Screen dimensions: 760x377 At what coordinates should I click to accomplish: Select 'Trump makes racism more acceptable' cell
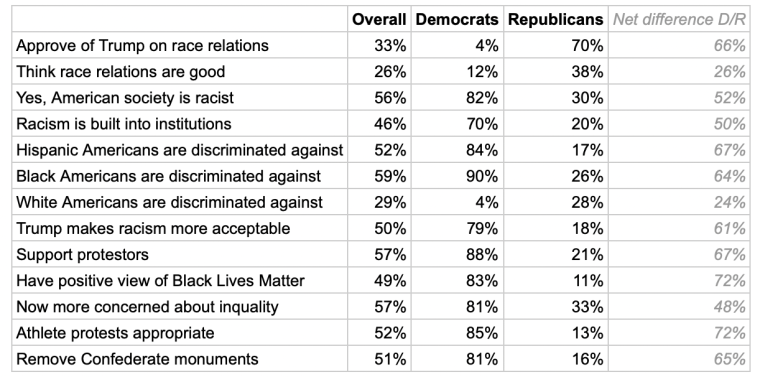[153, 229]
